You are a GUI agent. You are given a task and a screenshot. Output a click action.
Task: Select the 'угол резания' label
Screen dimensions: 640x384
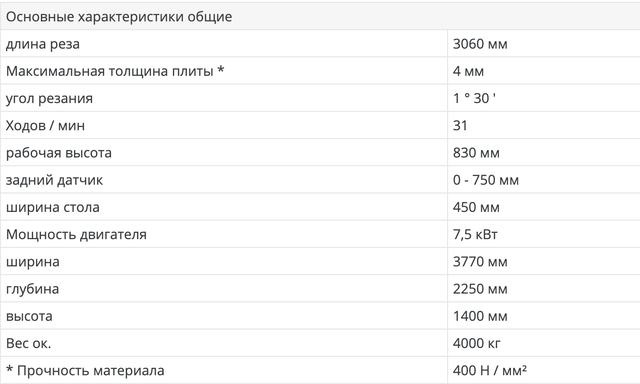tap(49, 98)
